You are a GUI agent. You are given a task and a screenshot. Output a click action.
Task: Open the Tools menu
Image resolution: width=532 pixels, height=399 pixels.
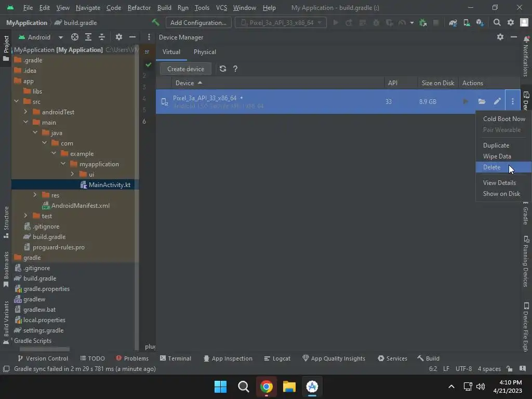(202, 7)
